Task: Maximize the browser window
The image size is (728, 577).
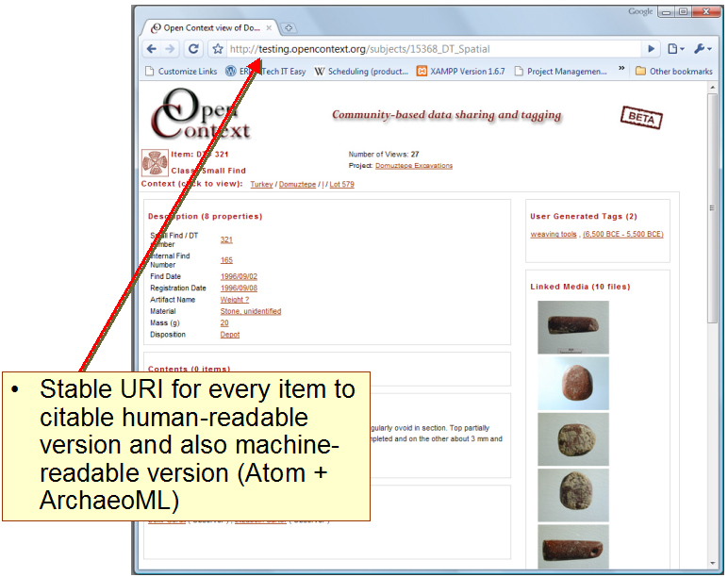Action: point(683,11)
